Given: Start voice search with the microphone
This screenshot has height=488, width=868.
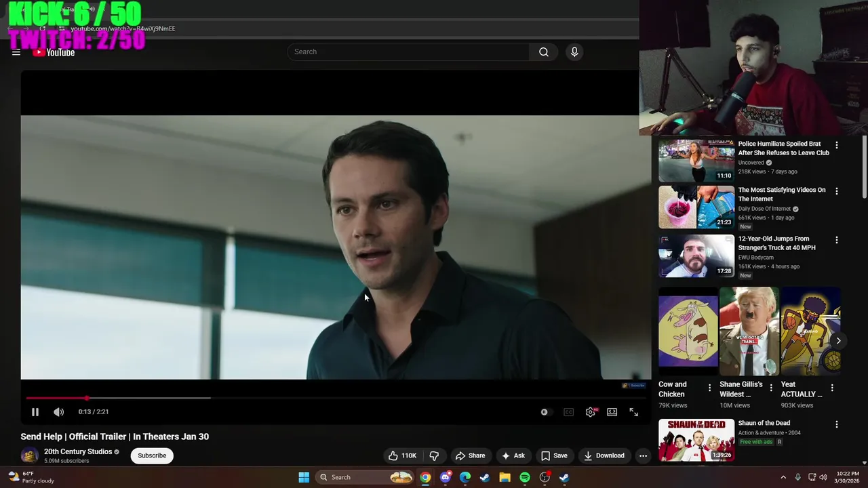Looking at the screenshot, I should [574, 52].
